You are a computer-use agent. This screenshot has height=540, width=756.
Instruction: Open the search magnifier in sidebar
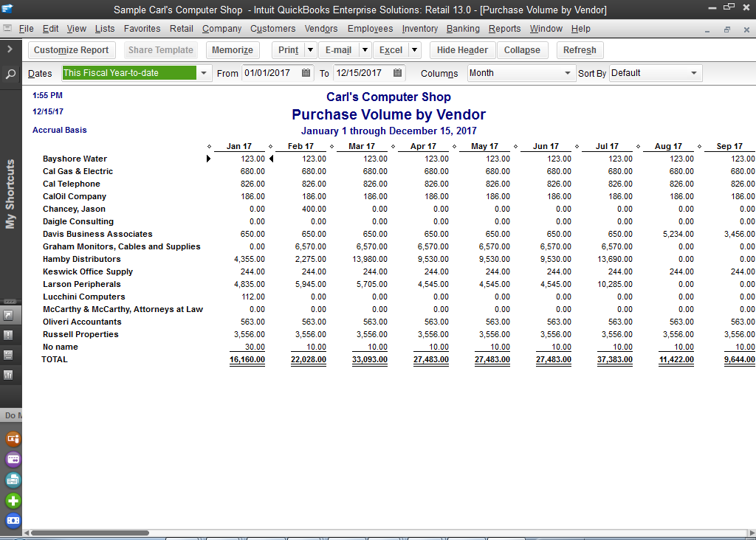(10, 75)
